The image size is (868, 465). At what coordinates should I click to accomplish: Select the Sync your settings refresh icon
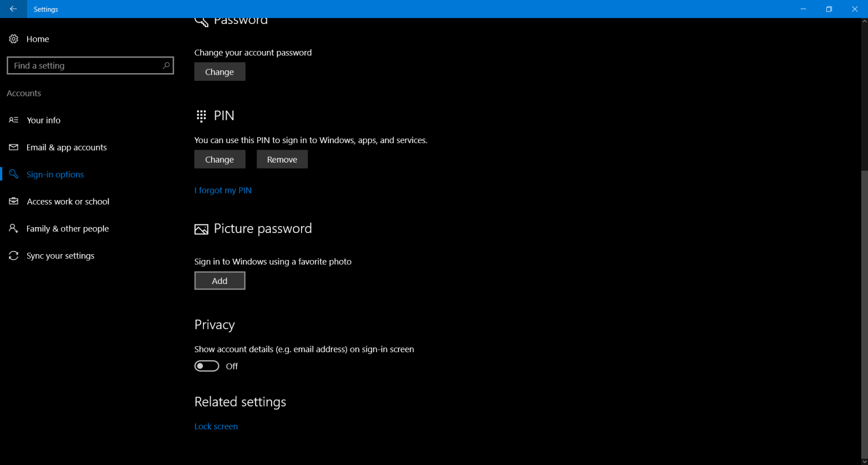[13, 255]
